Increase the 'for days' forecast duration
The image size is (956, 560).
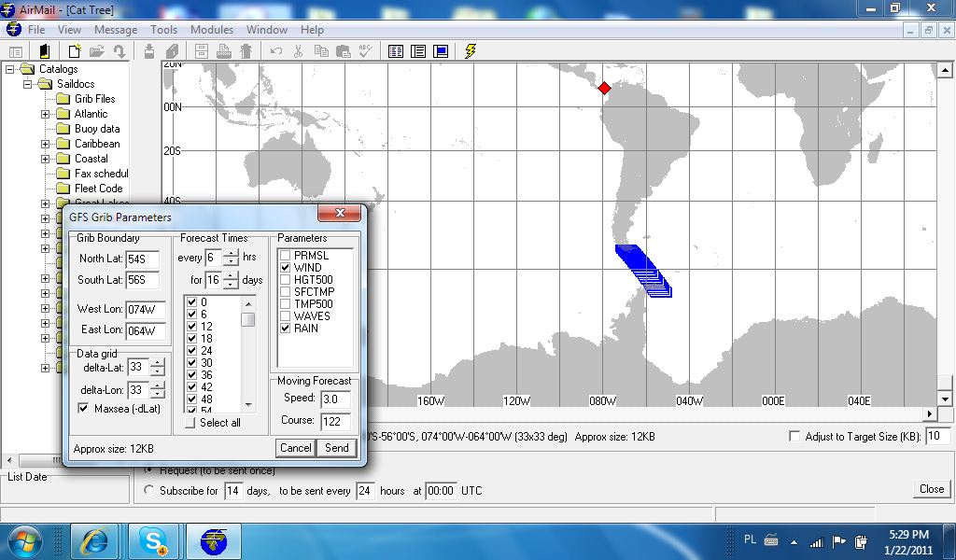coord(231,276)
